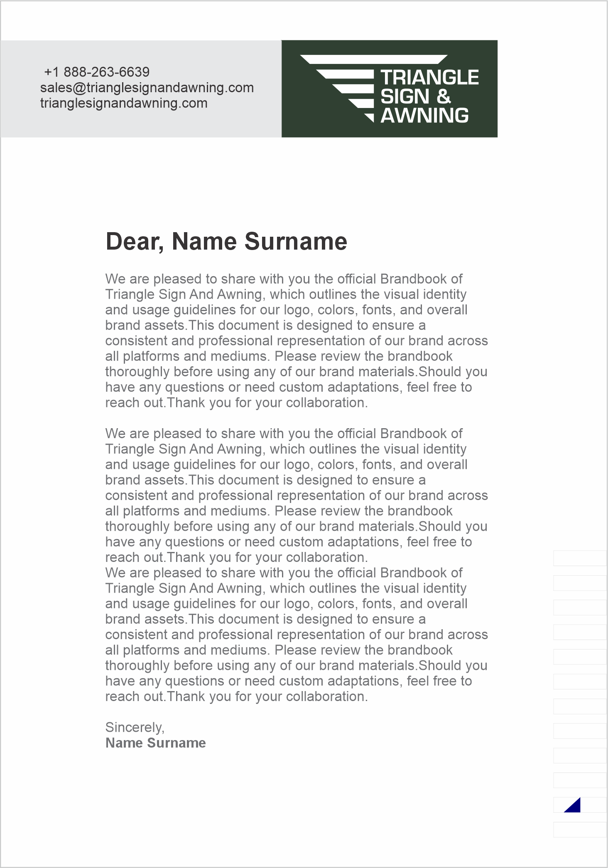Click the small white triangle under logo stripes

(x=369, y=118)
